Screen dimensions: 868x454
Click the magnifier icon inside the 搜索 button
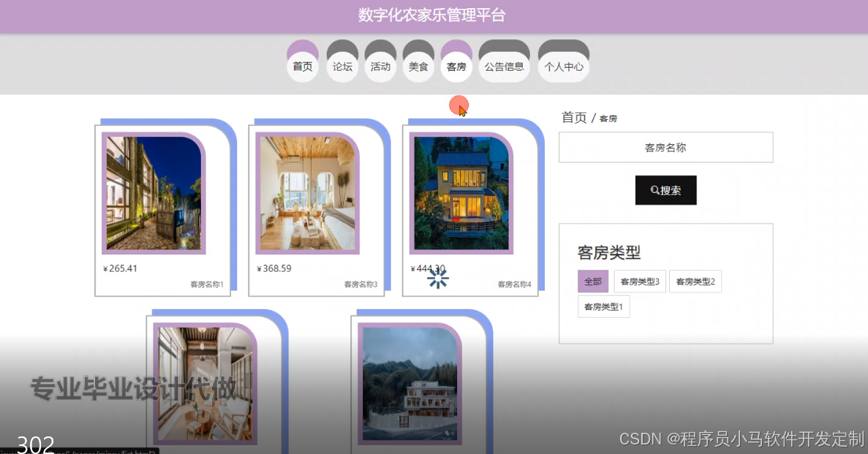[654, 189]
